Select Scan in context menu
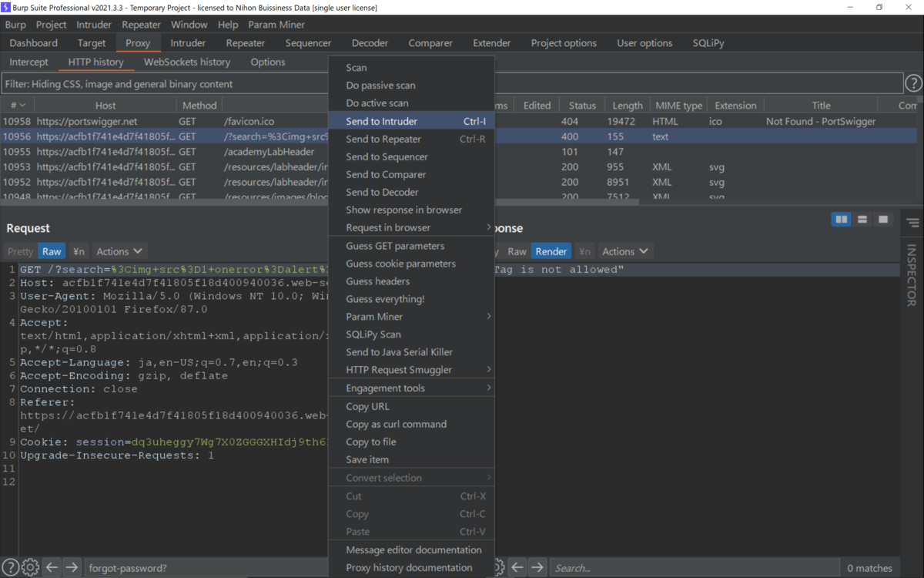This screenshot has height=578, width=924. (x=411, y=68)
